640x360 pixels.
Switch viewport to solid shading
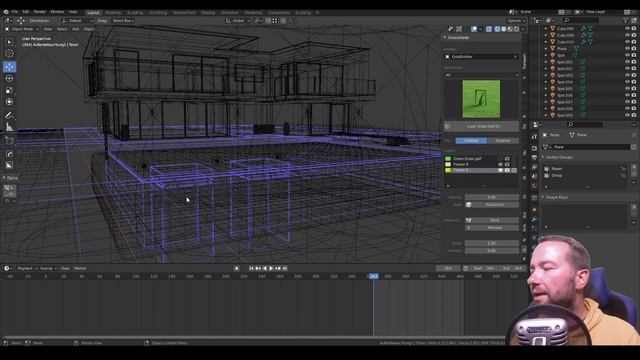pyautogui.click(x=504, y=29)
